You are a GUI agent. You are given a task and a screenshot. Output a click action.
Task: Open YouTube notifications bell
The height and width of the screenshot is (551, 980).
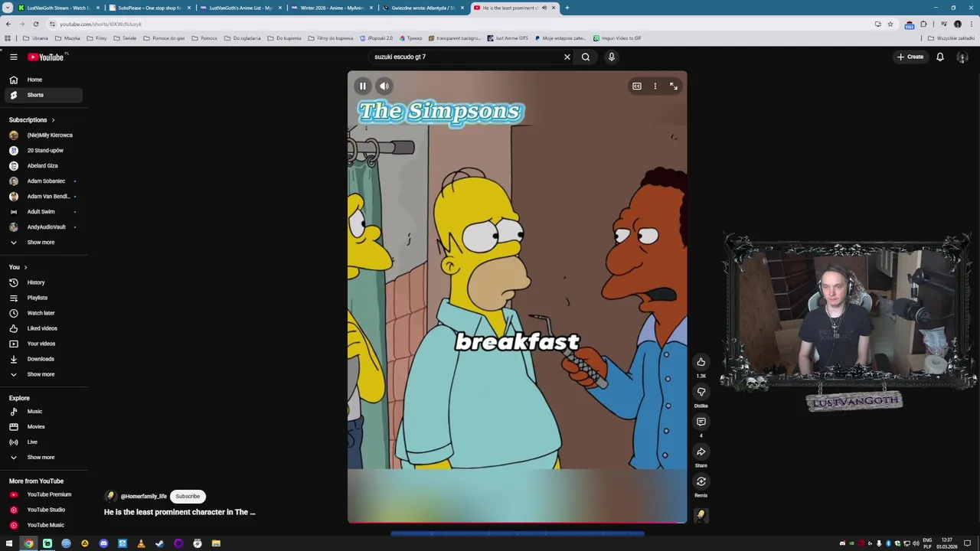[940, 57]
